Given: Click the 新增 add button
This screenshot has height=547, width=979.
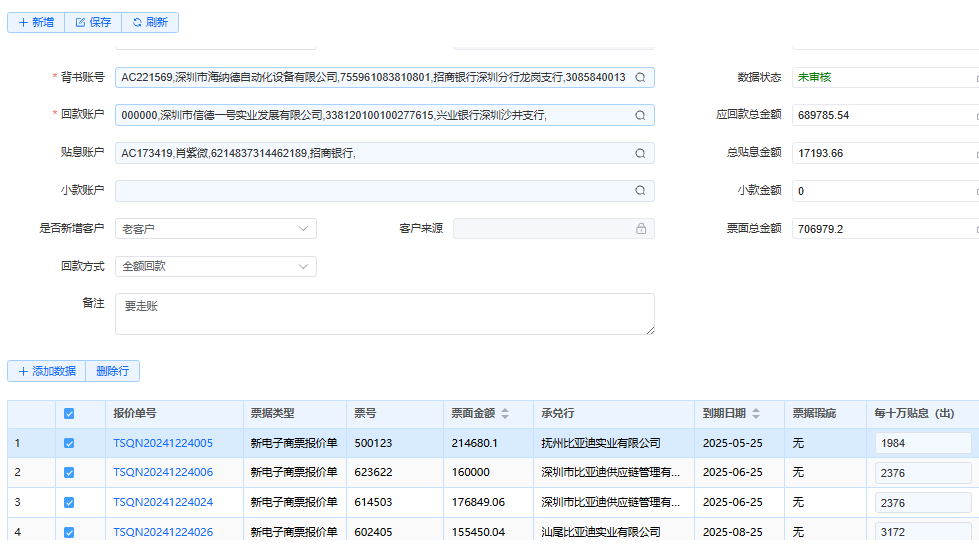Looking at the screenshot, I should point(36,22).
